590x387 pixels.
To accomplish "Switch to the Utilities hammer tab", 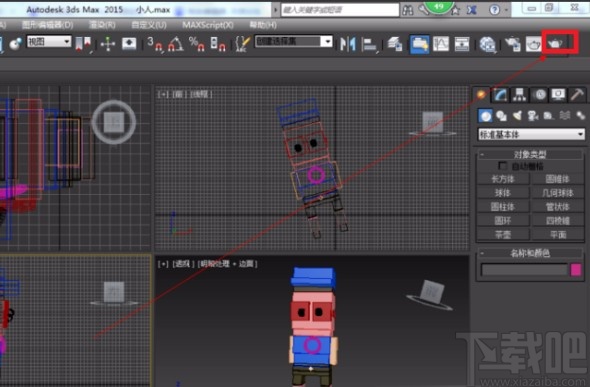I will [577, 95].
